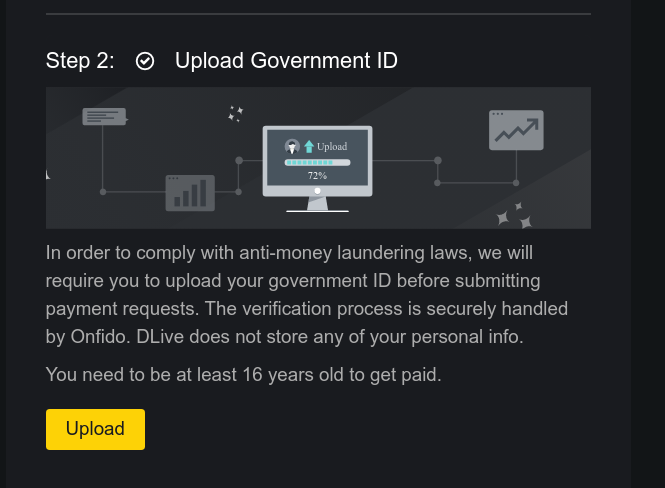Viewport: 665px width, 488px height.
Task: Click the Onfido mention in description
Action: [x=100, y=337]
